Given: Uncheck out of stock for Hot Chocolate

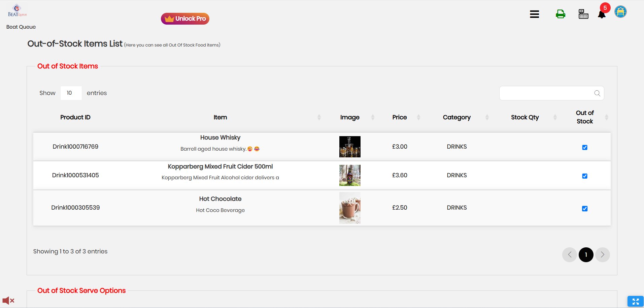Looking at the screenshot, I should 584,209.
